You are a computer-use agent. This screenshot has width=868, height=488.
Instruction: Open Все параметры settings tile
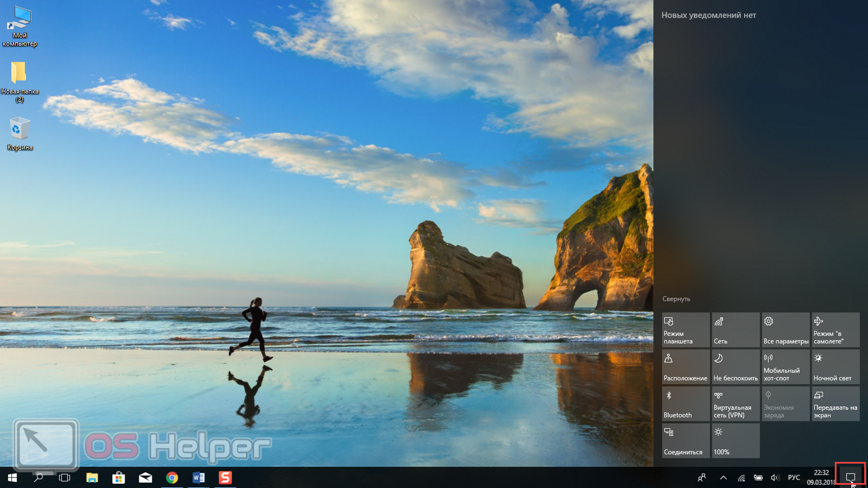pos(785,330)
